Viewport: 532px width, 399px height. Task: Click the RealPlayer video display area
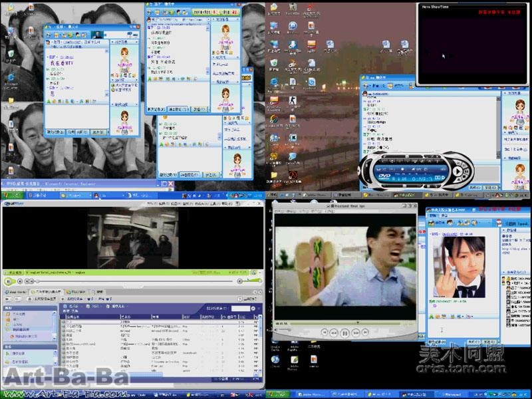tap(133, 238)
